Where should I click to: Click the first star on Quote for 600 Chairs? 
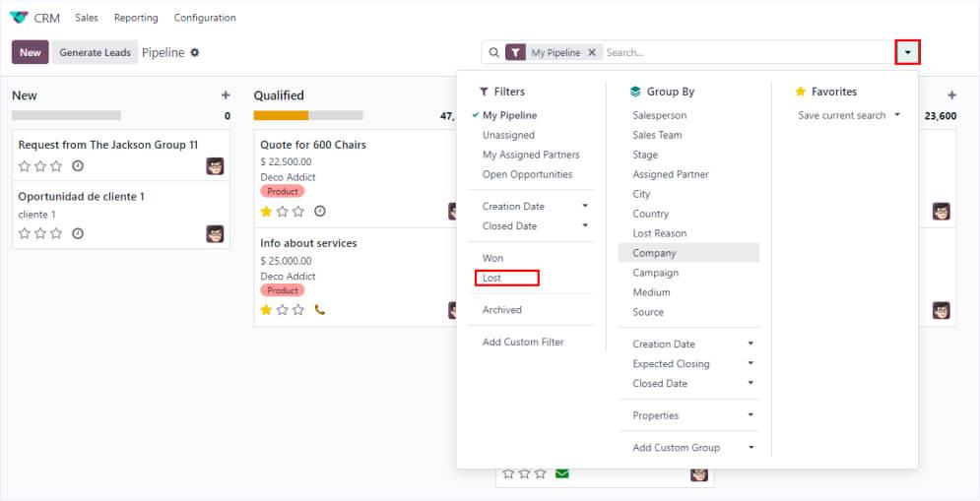coord(266,212)
